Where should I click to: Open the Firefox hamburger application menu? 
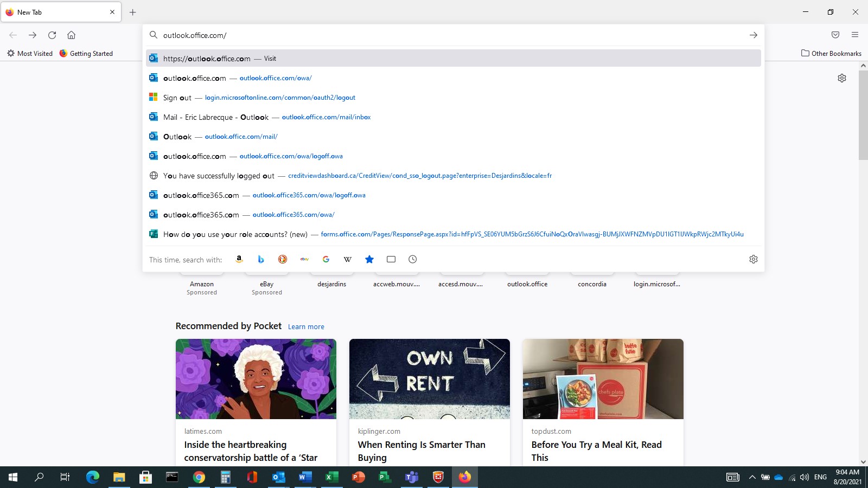855,35
